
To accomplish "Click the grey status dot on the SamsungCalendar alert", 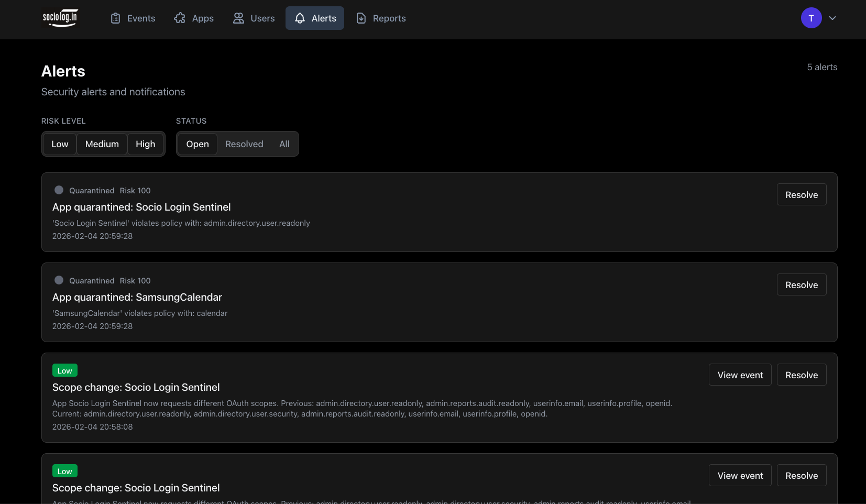I will point(59,280).
